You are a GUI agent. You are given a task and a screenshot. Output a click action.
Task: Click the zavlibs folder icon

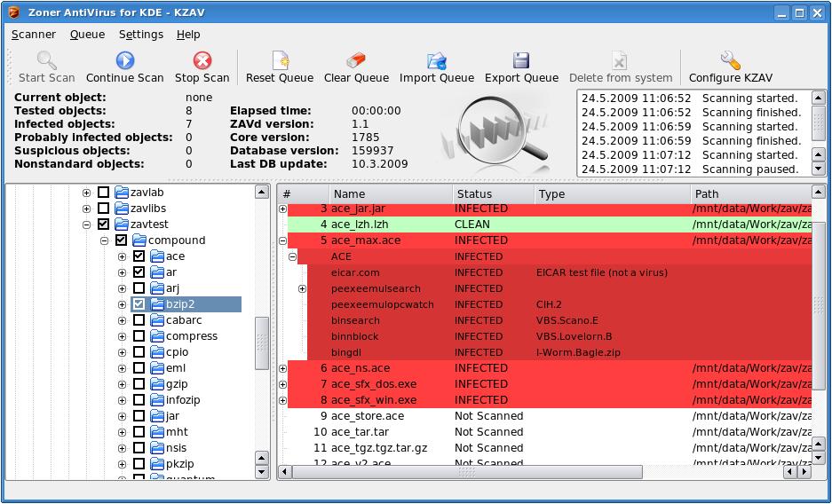[122, 209]
